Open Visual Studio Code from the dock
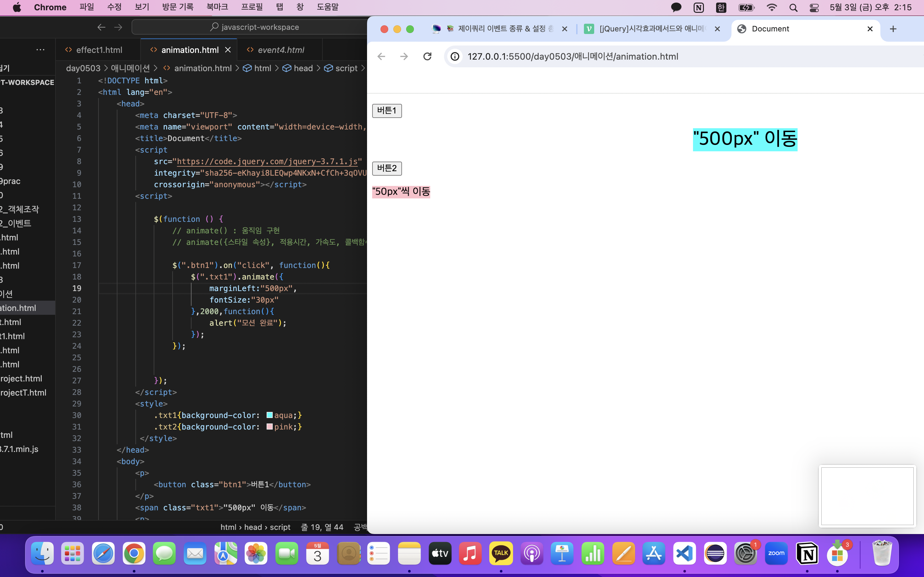The image size is (924, 577). click(x=684, y=553)
